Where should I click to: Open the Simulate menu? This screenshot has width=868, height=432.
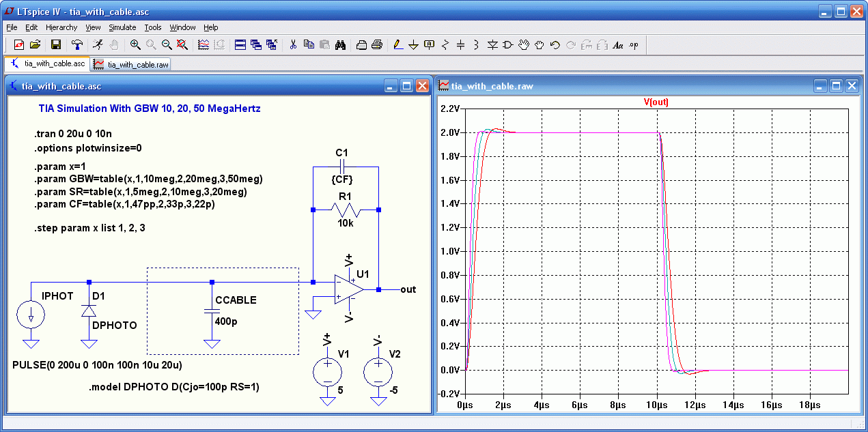pos(122,27)
